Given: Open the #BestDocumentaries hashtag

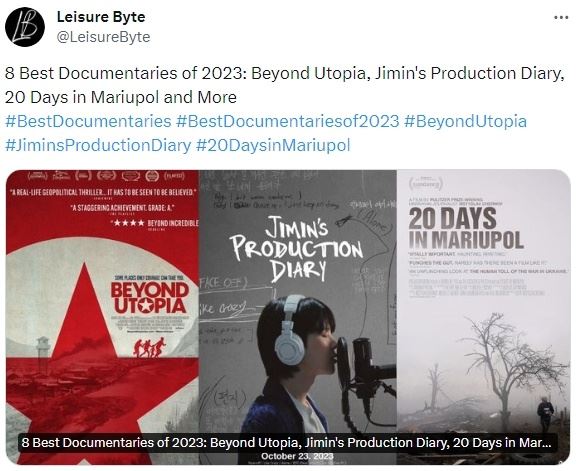Looking at the screenshot, I should (x=88, y=121).
